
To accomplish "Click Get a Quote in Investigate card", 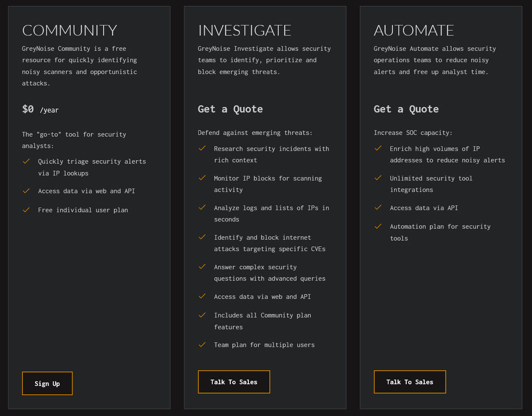I will [x=230, y=109].
